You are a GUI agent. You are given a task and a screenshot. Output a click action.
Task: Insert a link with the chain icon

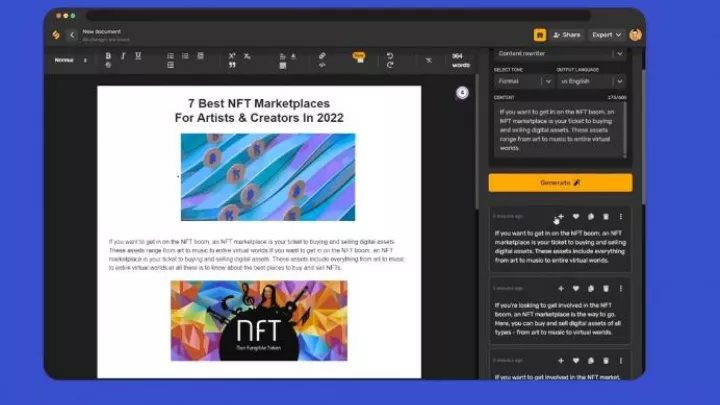tap(322, 56)
